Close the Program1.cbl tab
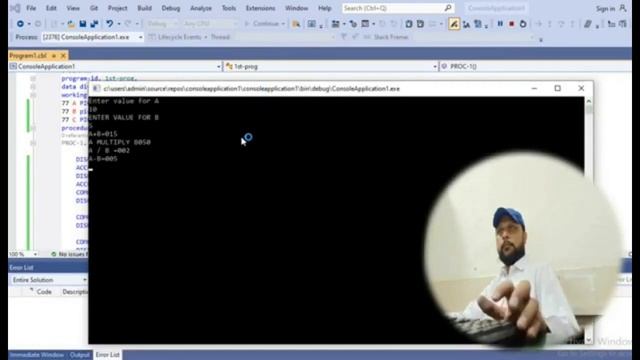This screenshot has height=360, width=640. tap(63, 55)
